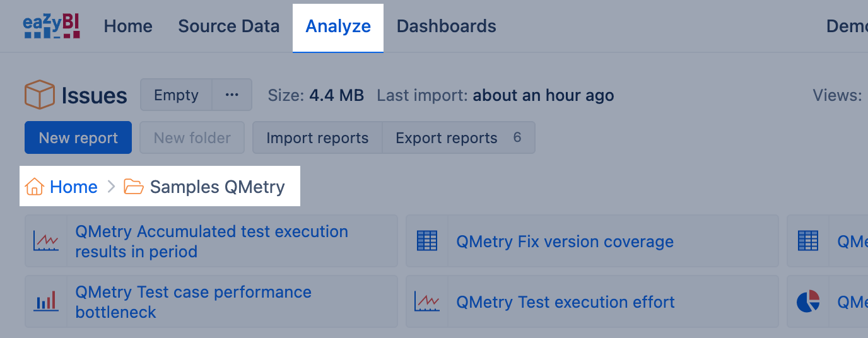Click the eazyBI logo

pyautogui.click(x=52, y=26)
